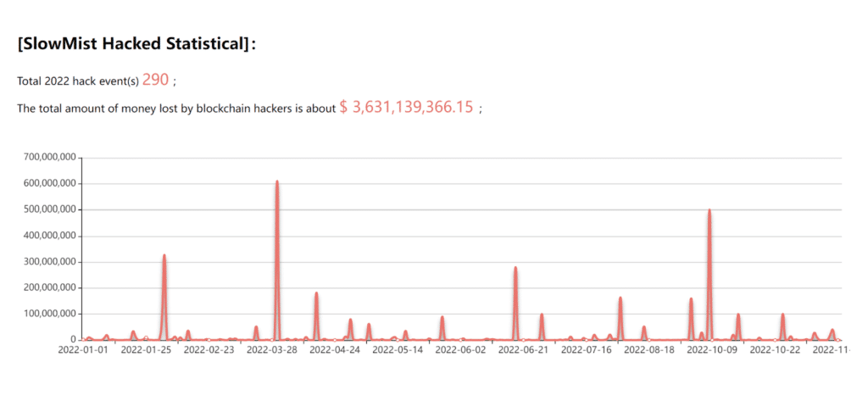This screenshot has height=418, width=868.
Task: Select the 2022-03-28 date label
Action: 272,348
